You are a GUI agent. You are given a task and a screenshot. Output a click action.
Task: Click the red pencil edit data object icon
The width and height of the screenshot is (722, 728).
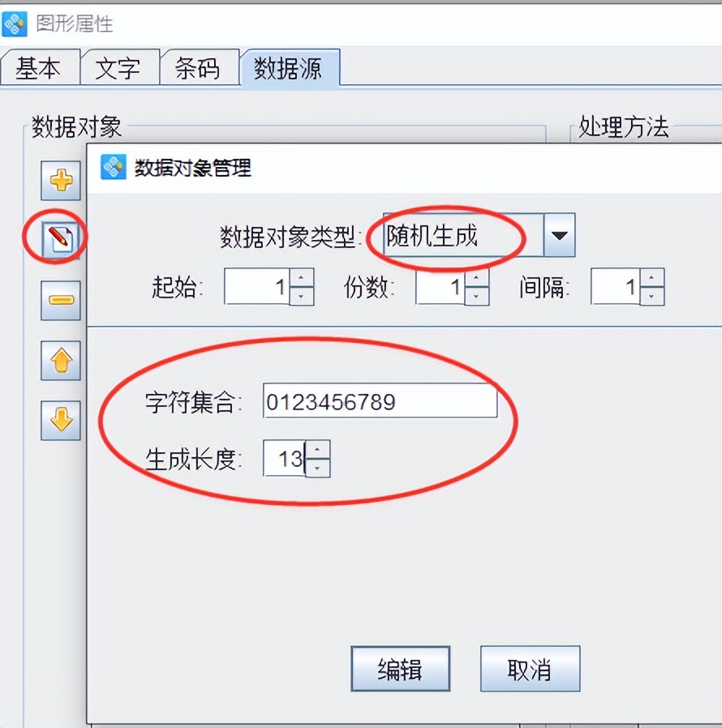tap(60, 238)
